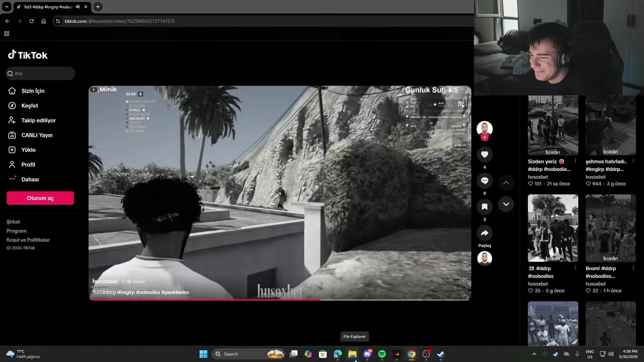Click the browser home icon
This screenshot has width=644, height=362.
click(43, 21)
